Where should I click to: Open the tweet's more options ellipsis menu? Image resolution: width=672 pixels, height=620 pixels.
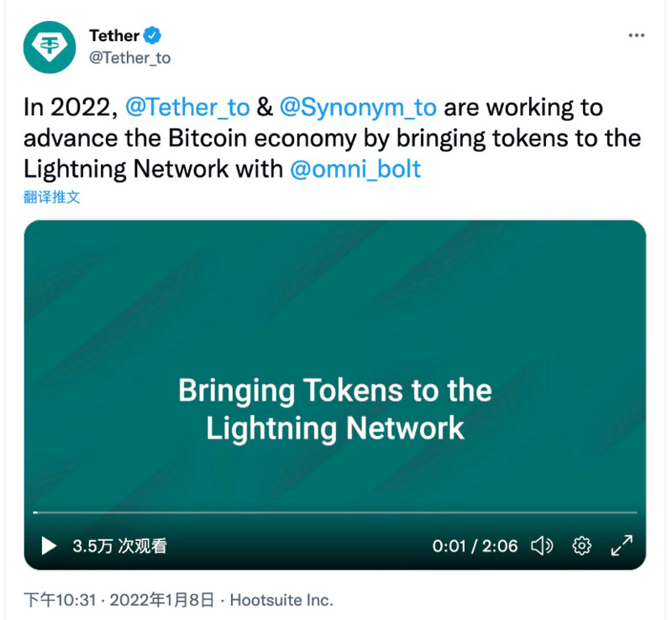coord(637,35)
